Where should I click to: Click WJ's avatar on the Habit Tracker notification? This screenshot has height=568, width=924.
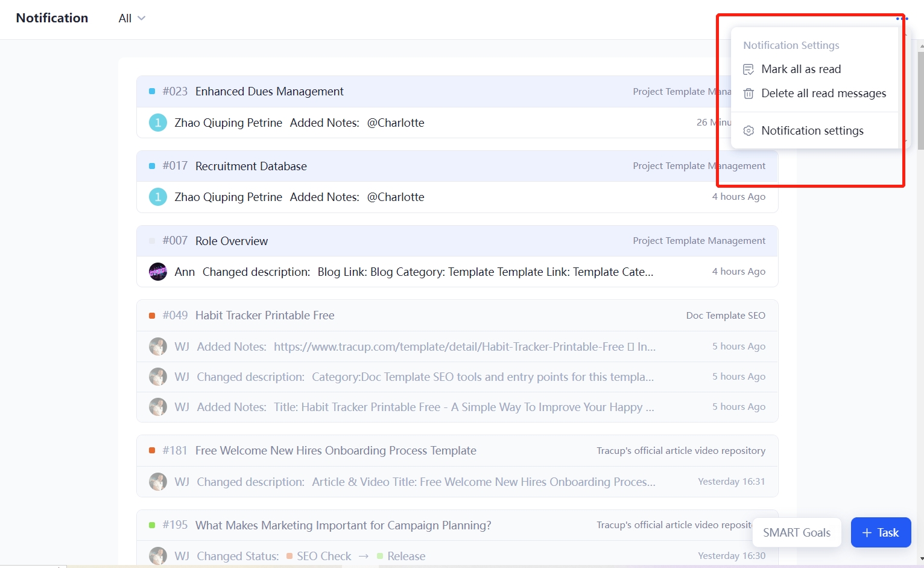[157, 346]
